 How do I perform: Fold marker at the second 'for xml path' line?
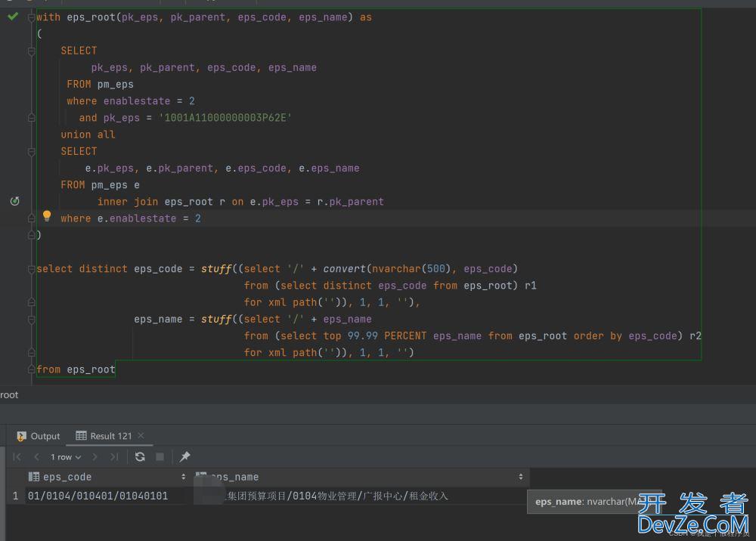tap(31, 353)
